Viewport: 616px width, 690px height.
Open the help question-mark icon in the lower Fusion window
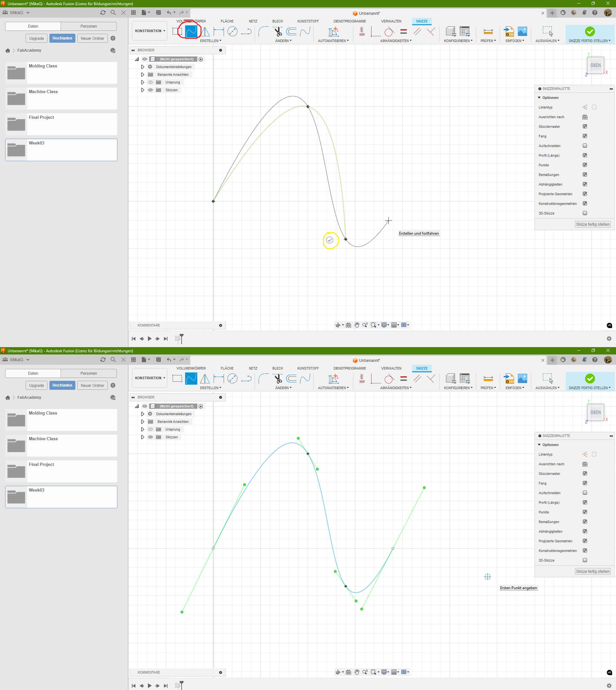(595, 360)
